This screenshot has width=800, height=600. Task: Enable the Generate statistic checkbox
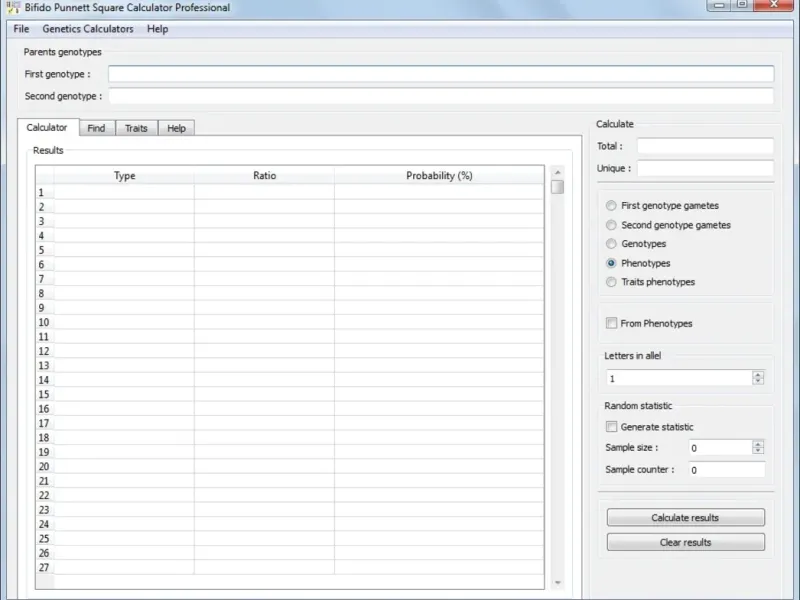[611, 427]
